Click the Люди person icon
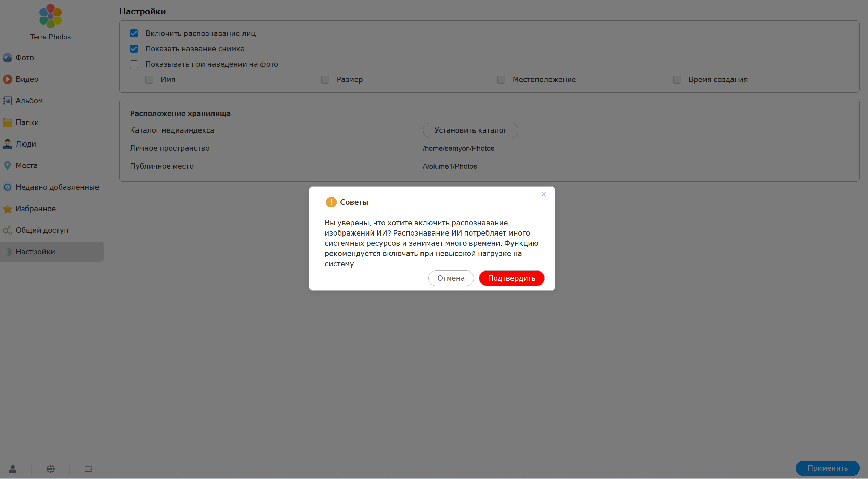 tap(8, 144)
